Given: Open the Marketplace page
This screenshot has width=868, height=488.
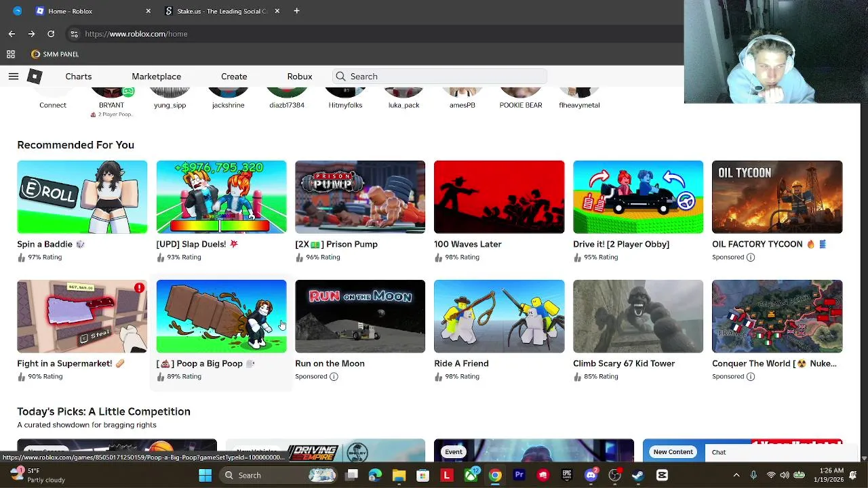Looking at the screenshot, I should [156, 77].
